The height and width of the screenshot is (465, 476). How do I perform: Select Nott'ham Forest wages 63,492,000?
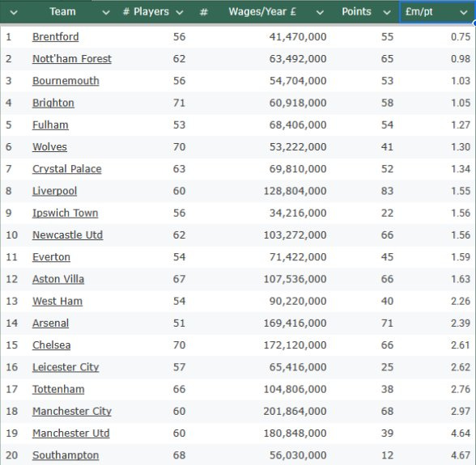298,59
